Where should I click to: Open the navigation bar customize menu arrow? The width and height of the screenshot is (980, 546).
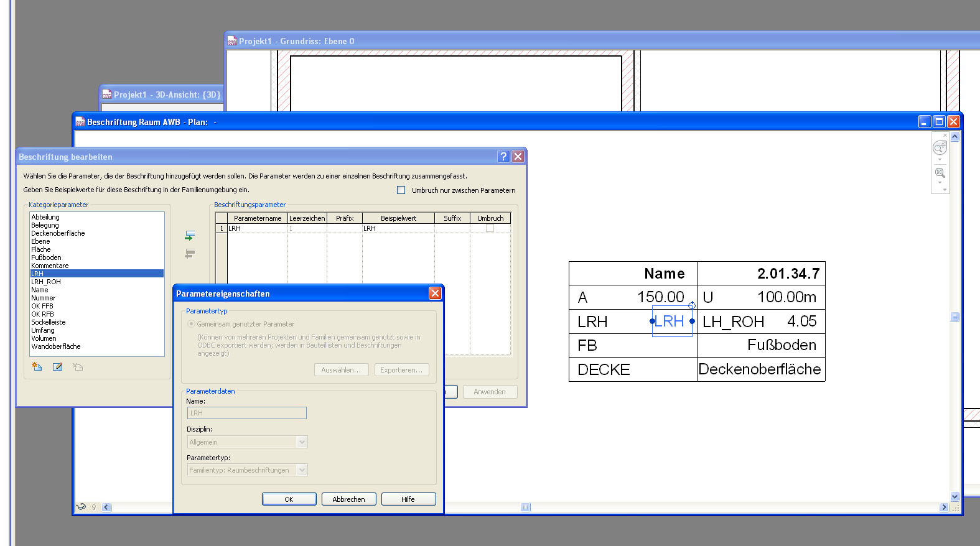click(945, 190)
